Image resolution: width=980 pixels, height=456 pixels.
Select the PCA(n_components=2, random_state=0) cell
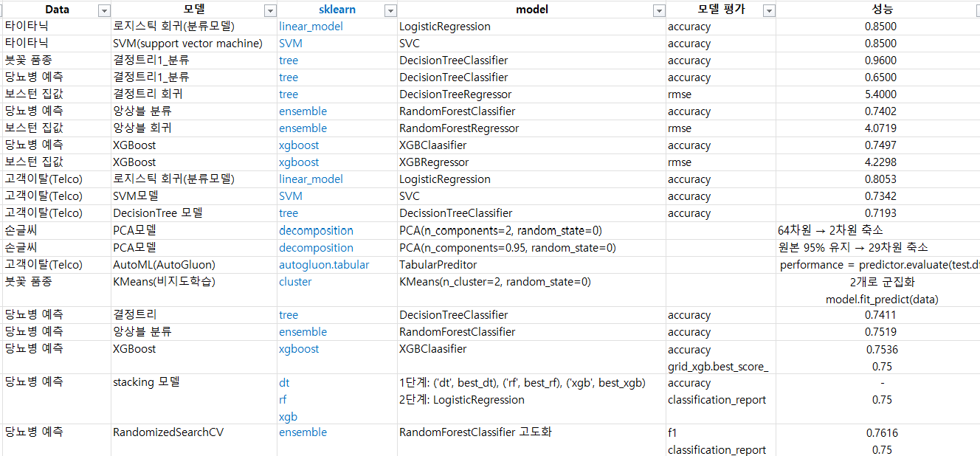[531, 230]
